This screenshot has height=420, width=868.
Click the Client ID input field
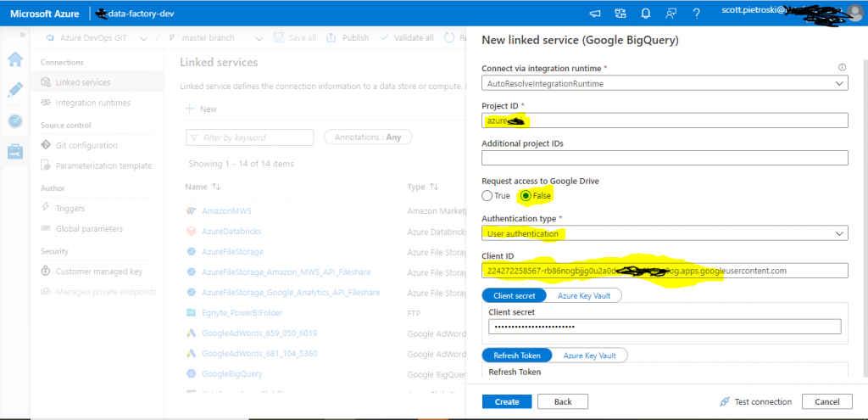point(665,271)
